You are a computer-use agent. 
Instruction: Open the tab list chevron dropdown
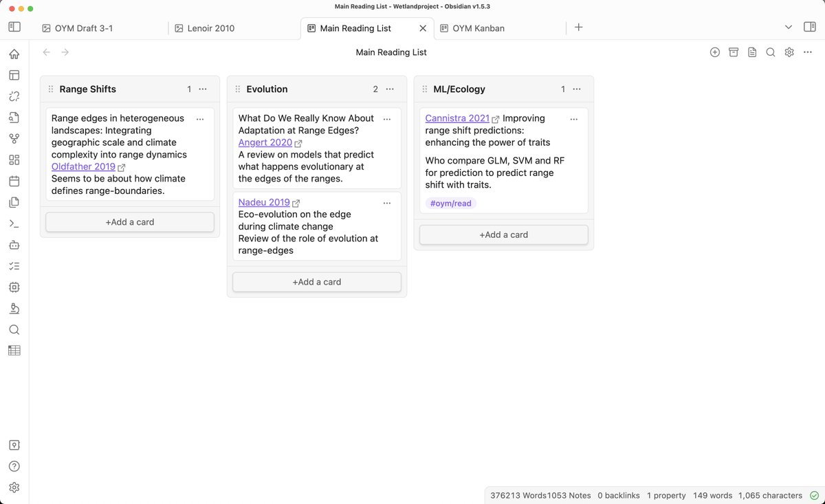pos(788,27)
